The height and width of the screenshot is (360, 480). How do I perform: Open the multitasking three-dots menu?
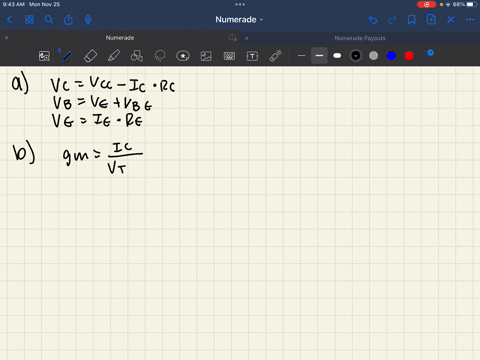click(x=240, y=4)
